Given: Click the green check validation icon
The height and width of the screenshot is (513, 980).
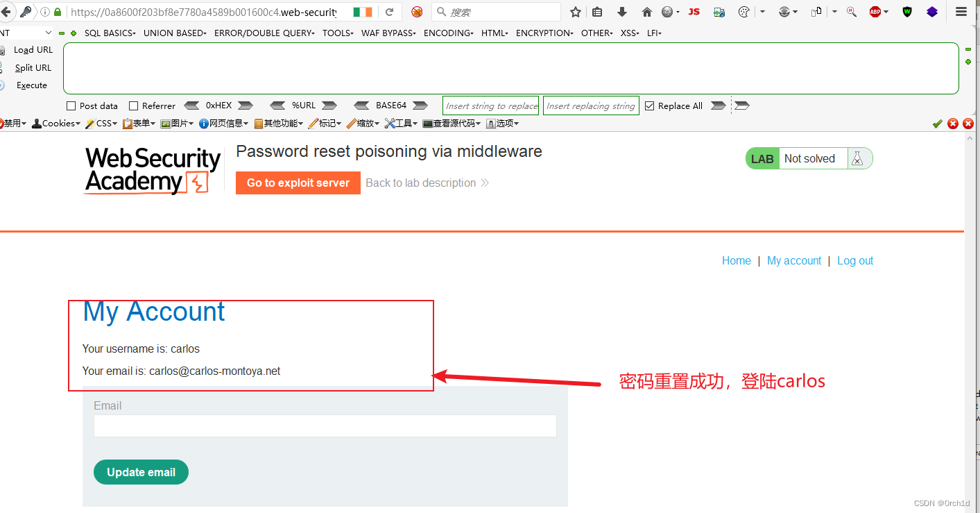Looking at the screenshot, I should pyautogui.click(x=938, y=124).
